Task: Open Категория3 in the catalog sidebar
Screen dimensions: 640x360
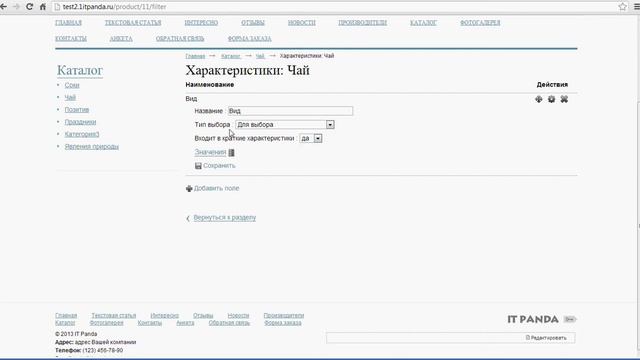Action: pyautogui.click(x=82, y=134)
